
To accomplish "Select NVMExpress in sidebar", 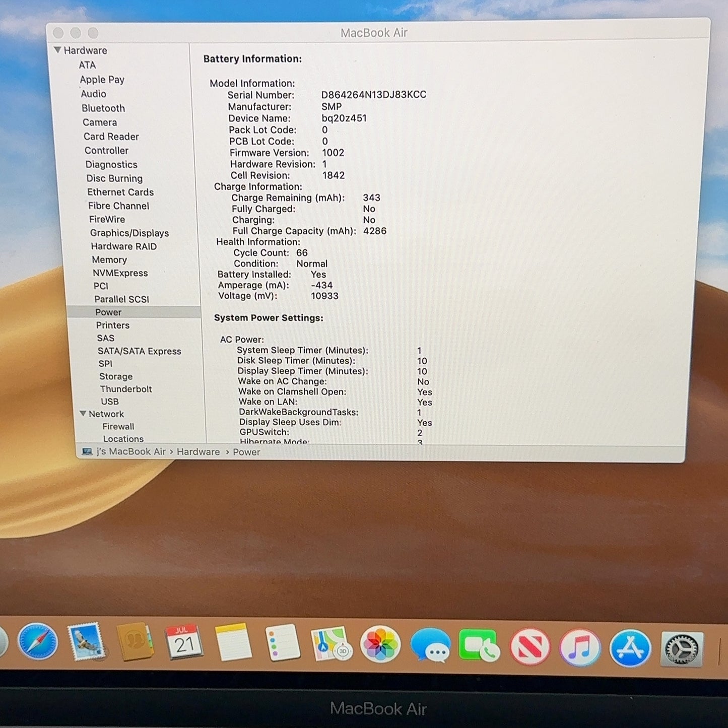I will coord(120,273).
